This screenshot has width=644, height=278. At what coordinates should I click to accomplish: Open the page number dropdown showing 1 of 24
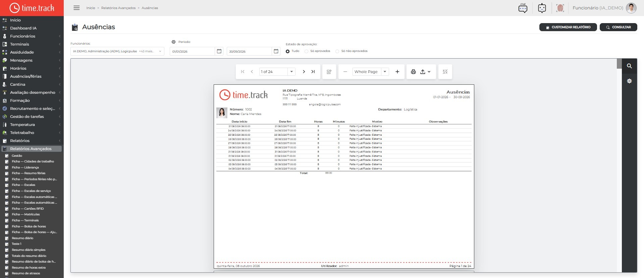(x=291, y=72)
